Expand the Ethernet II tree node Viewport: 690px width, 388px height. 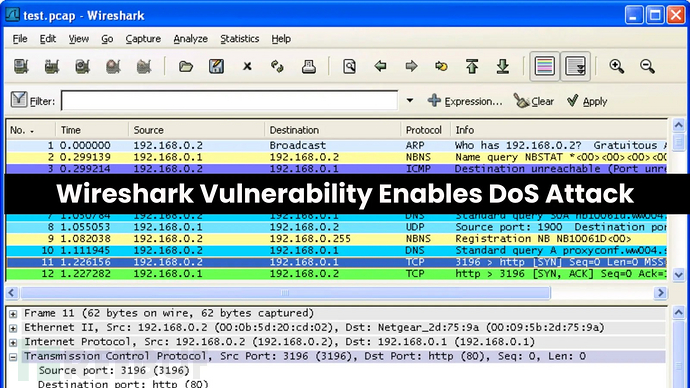13,328
